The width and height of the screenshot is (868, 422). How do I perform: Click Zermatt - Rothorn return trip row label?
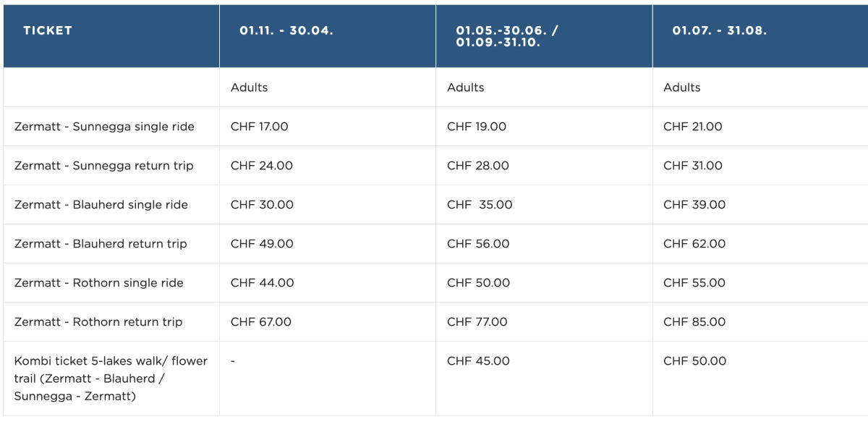[x=98, y=322]
